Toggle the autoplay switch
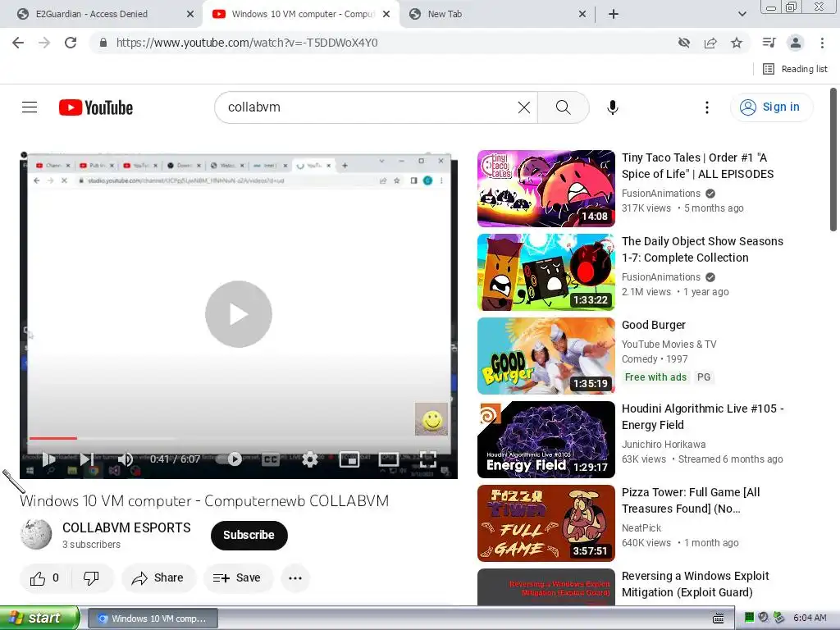 (228, 459)
